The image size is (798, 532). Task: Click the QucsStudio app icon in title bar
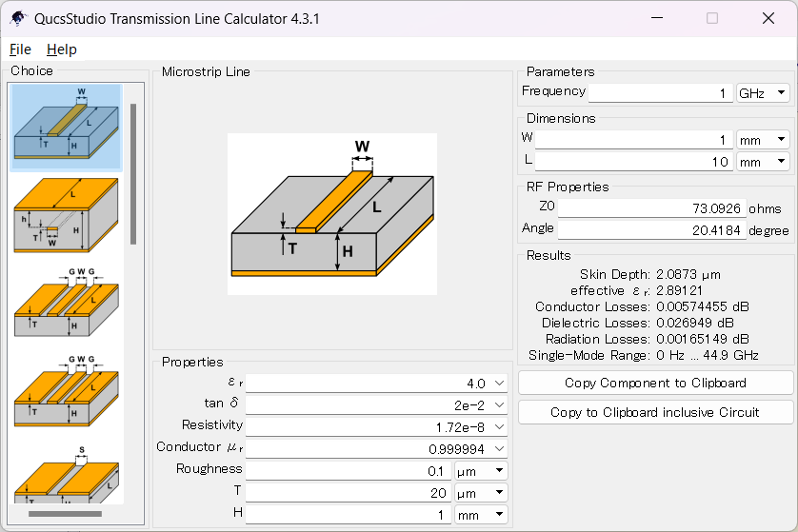click(x=17, y=18)
